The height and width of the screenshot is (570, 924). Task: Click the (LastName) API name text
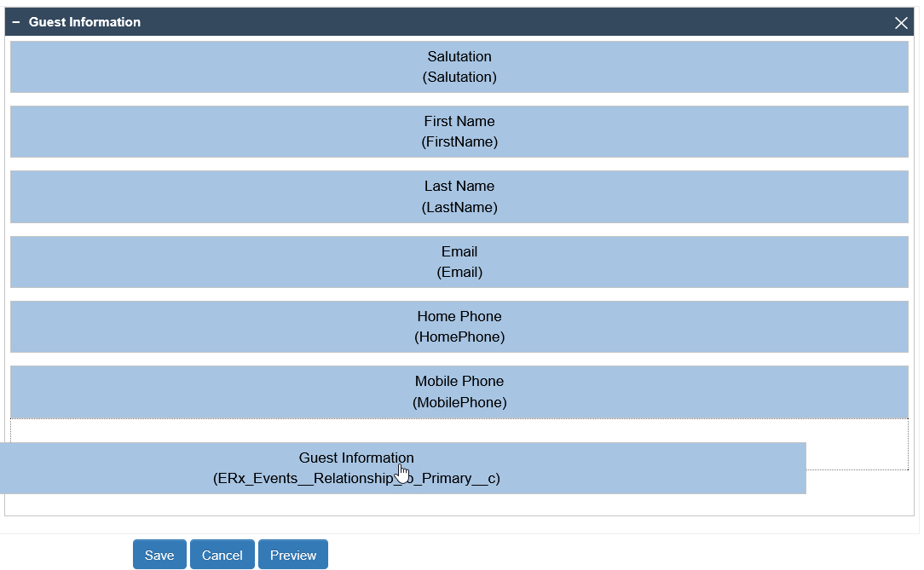pyautogui.click(x=459, y=207)
